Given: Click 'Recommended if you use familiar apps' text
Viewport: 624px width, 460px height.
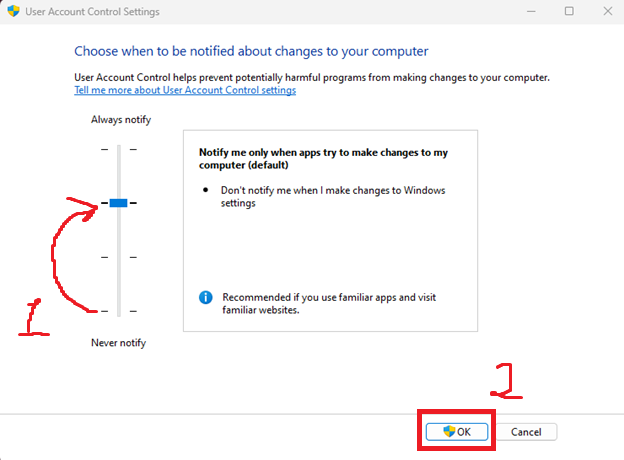Looking at the screenshot, I should pyautogui.click(x=329, y=303).
